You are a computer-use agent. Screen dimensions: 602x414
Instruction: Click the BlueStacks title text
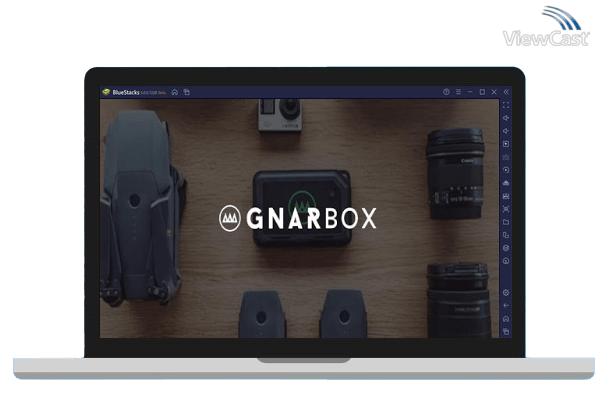(x=126, y=92)
